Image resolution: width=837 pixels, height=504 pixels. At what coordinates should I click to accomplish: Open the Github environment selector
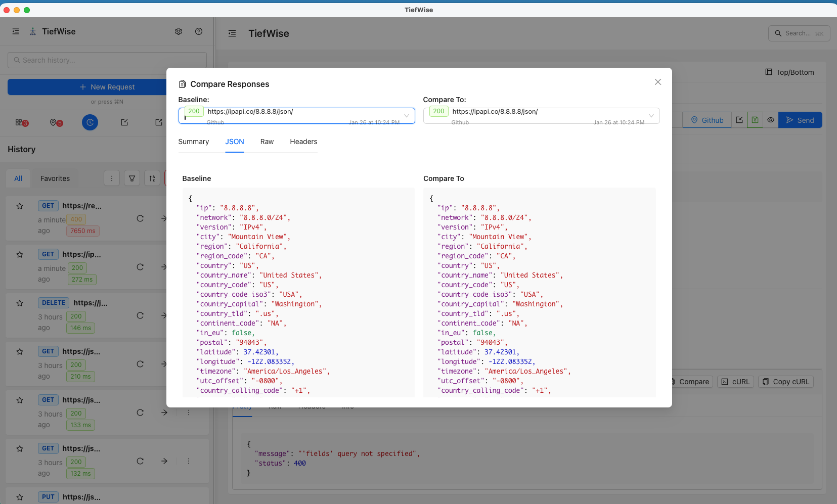click(707, 120)
